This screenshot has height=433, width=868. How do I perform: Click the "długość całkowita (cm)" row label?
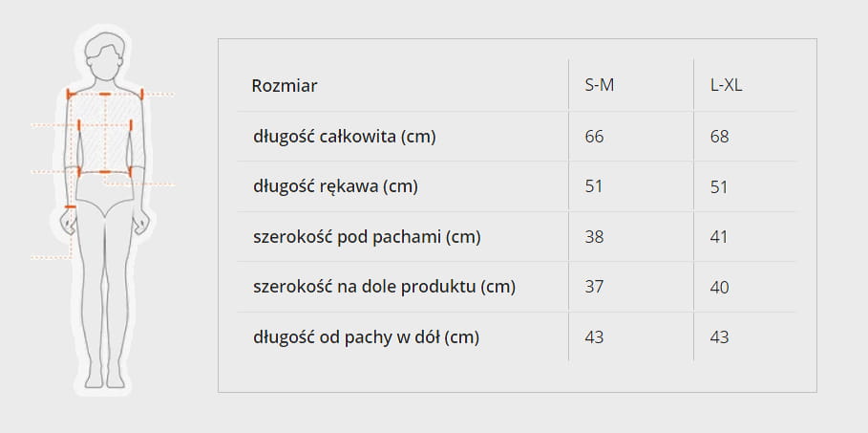344,137
